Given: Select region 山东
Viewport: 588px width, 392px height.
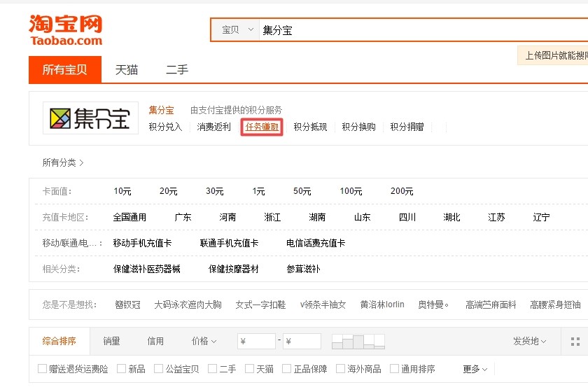Looking at the screenshot, I should (363, 217).
